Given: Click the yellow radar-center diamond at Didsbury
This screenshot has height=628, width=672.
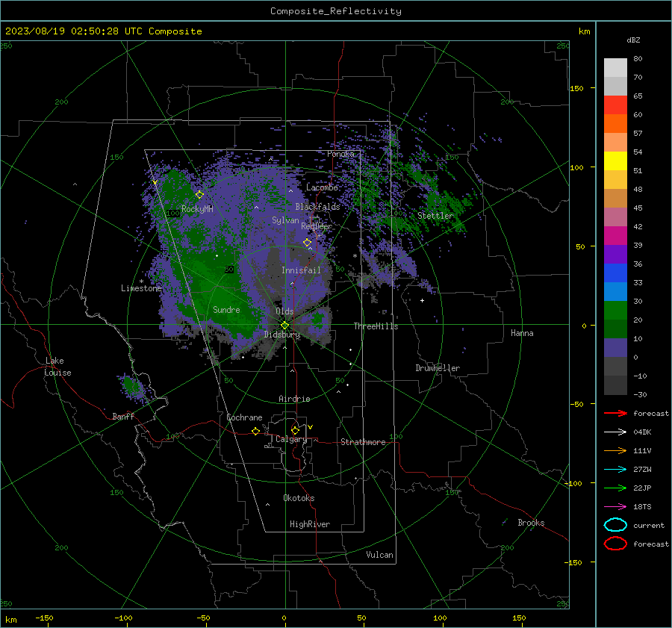Looking at the screenshot, I should click(285, 325).
